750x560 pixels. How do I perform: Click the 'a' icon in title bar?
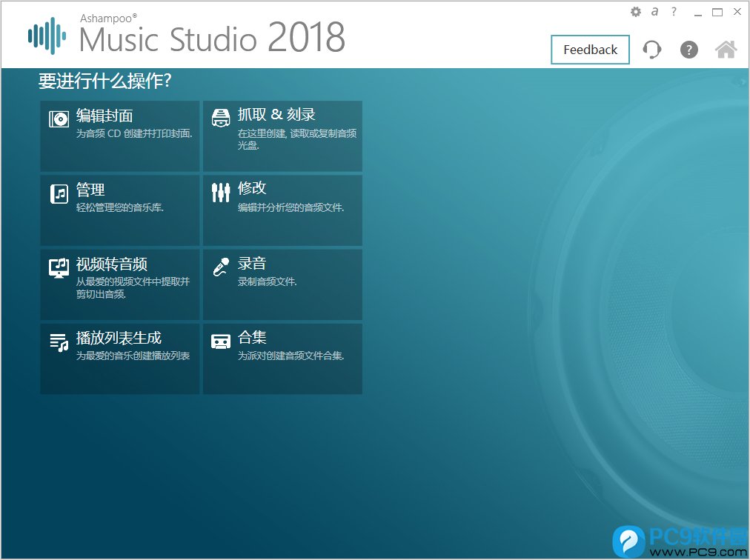click(x=655, y=11)
